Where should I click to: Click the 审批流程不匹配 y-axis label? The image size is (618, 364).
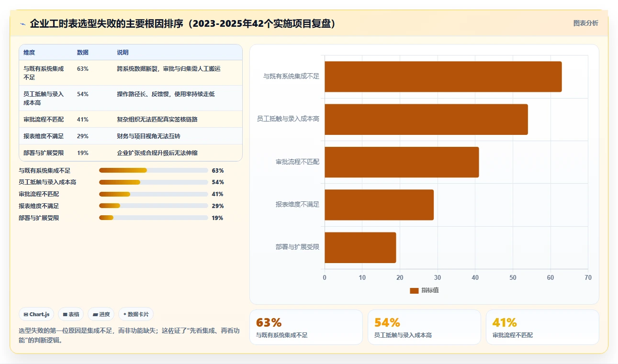pos(297,162)
